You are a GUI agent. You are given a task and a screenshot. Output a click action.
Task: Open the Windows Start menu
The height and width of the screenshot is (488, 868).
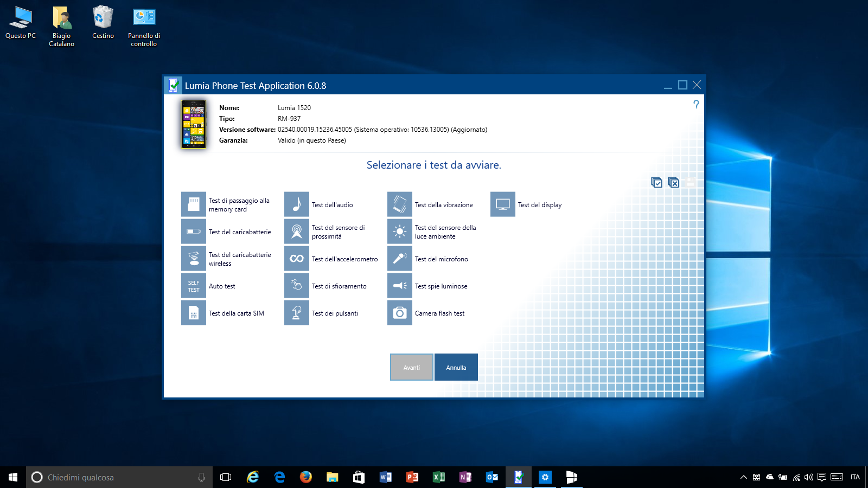coord(13,477)
